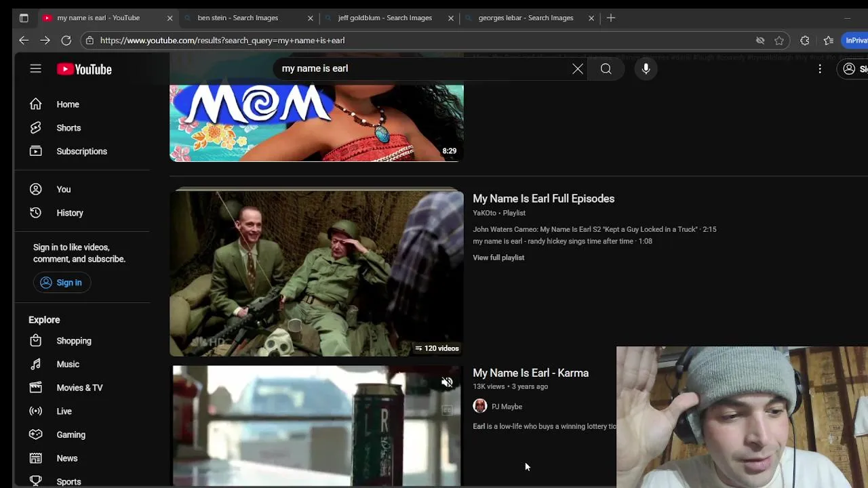Viewport: 868px width, 488px height.
Task: Open a new browser tab
Action: tap(611, 18)
